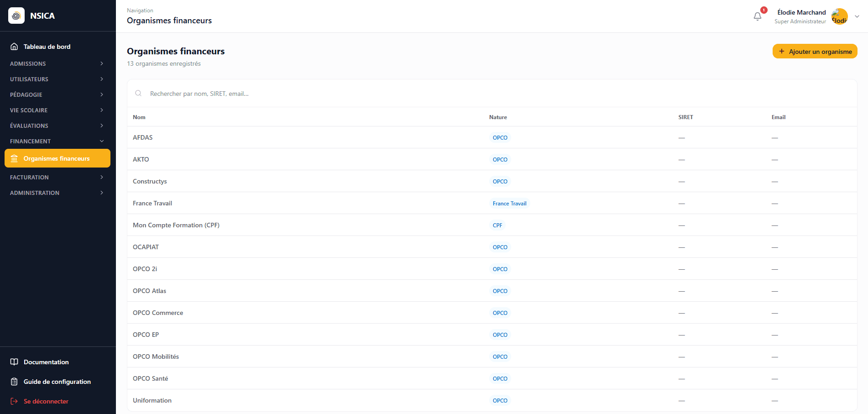The width and height of the screenshot is (868, 414).
Task: Open the Documentation link
Action: tap(58, 362)
